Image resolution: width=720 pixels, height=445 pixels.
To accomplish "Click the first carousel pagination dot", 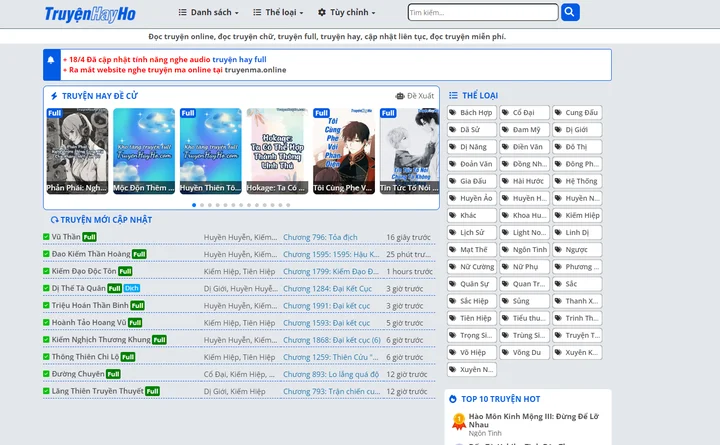I will click(194, 204).
